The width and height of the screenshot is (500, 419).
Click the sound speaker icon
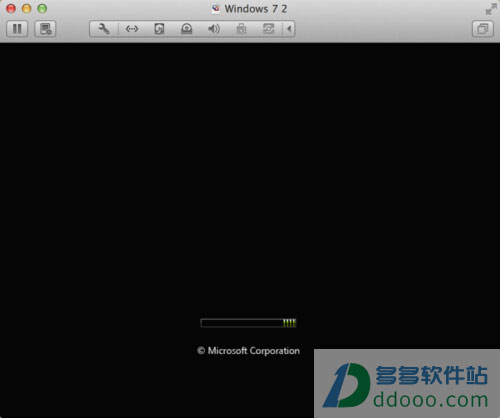(x=214, y=29)
